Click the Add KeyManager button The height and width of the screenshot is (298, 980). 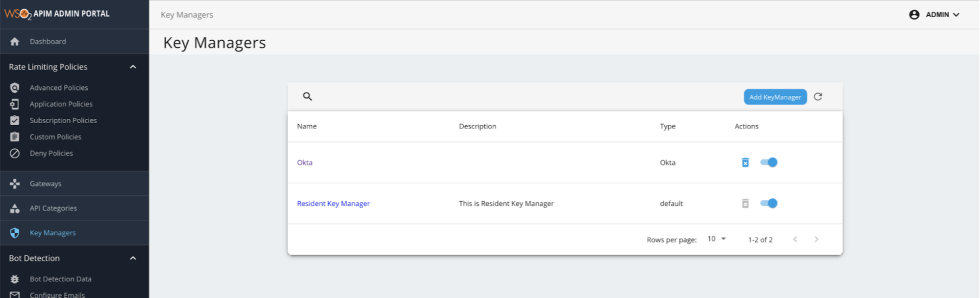[x=775, y=97]
